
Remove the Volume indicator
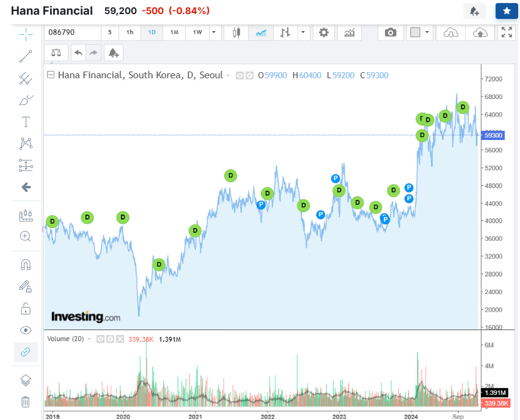[x=120, y=339]
